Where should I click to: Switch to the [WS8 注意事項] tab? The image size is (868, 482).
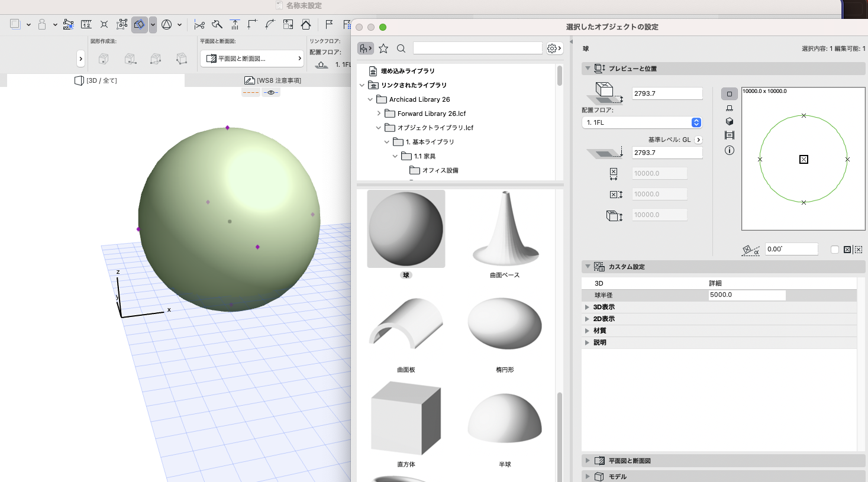pyautogui.click(x=273, y=80)
